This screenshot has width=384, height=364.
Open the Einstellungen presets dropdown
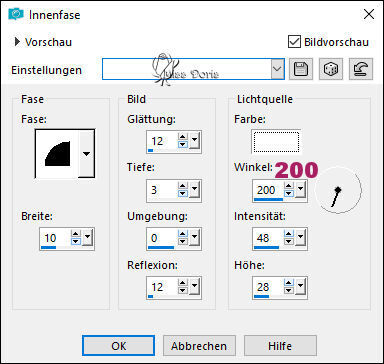pyautogui.click(x=277, y=69)
